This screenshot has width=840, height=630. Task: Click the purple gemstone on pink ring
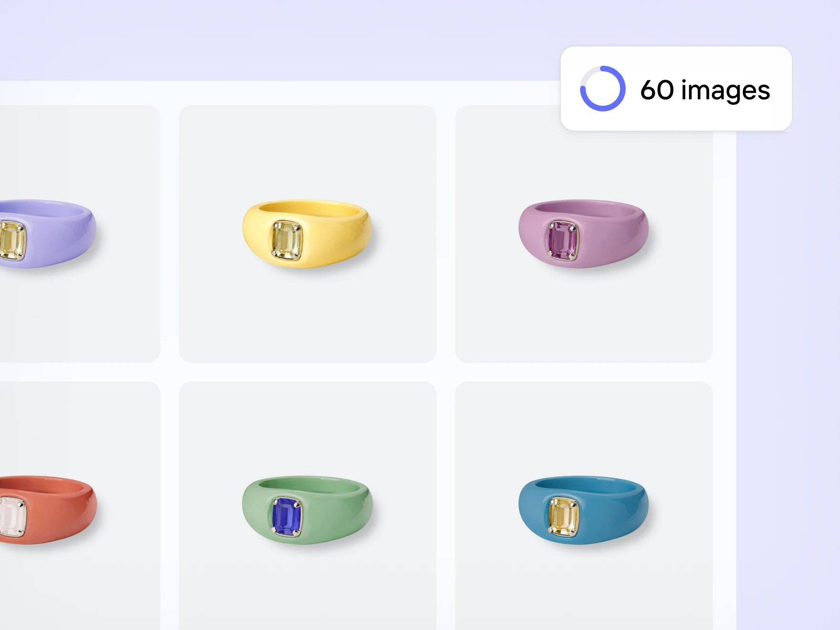tap(563, 240)
